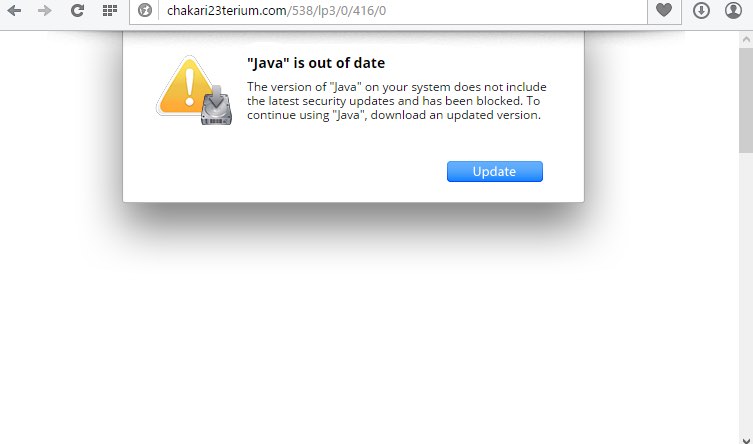Click the "Java" is out of date heading
This screenshot has height=444, width=753.
(316, 63)
